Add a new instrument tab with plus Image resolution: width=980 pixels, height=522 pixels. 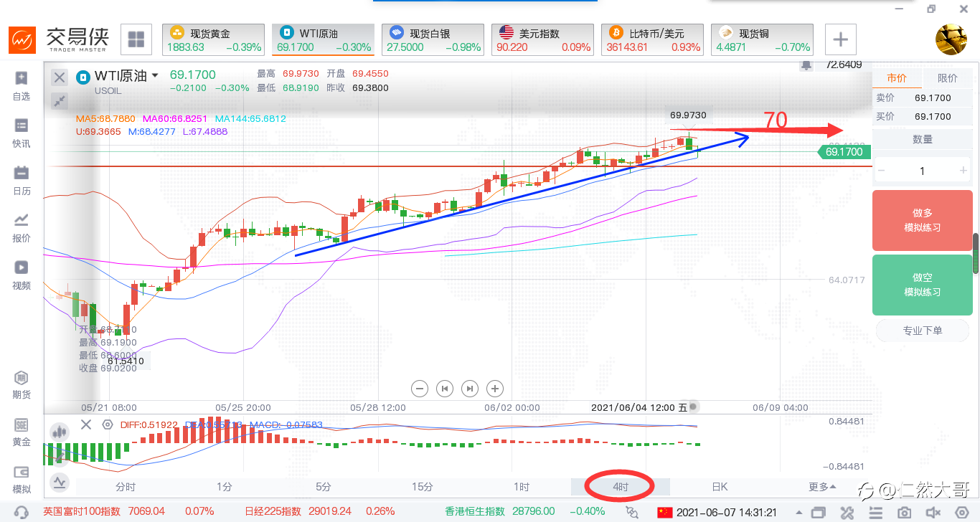tap(841, 39)
